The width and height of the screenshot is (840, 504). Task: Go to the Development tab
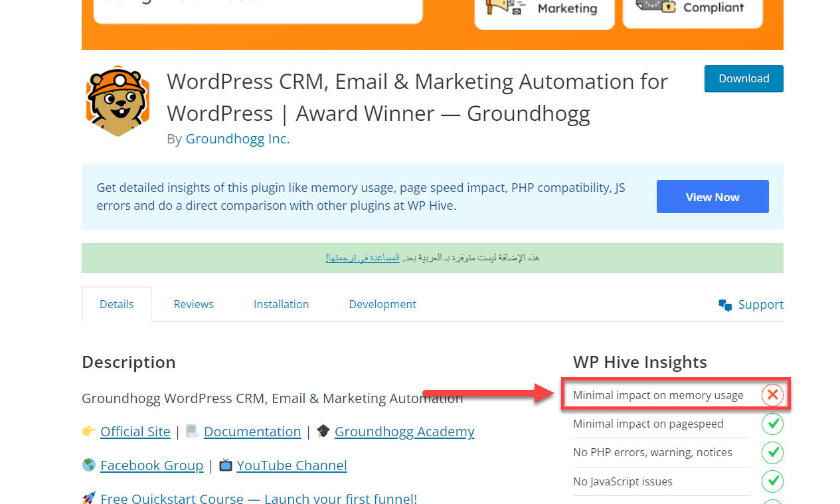click(382, 304)
